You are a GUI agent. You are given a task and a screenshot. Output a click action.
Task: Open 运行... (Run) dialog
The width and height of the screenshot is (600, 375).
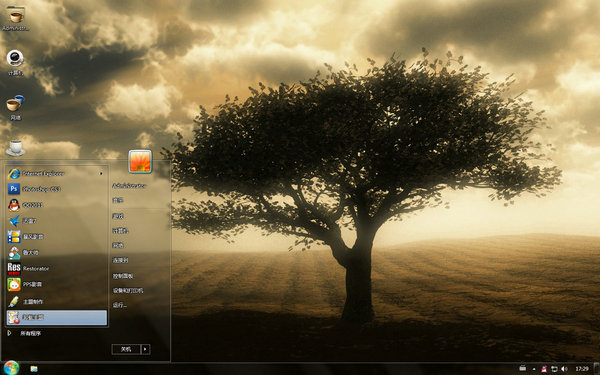coord(119,305)
